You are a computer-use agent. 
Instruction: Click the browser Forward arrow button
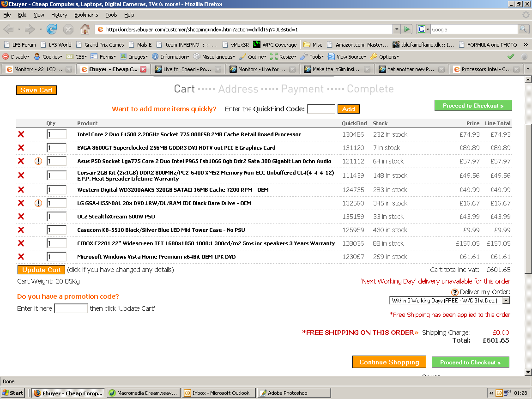point(30,30)
